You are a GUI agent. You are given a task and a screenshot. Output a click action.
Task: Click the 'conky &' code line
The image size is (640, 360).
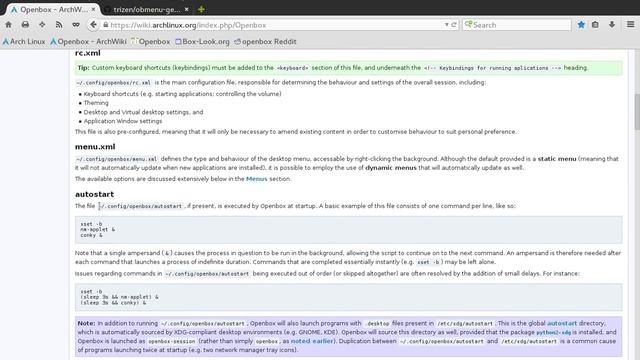[x=91, y=235]
